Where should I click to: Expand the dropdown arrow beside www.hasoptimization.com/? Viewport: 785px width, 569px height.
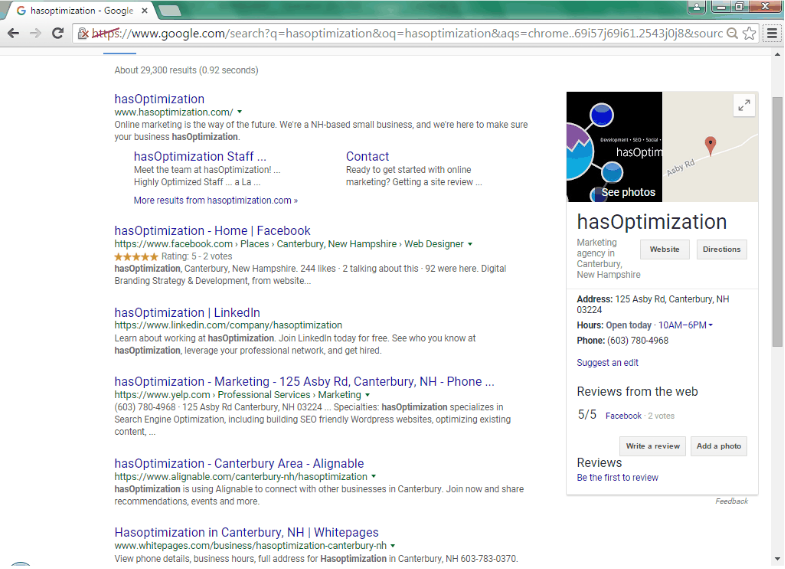(x=239, y=112)
